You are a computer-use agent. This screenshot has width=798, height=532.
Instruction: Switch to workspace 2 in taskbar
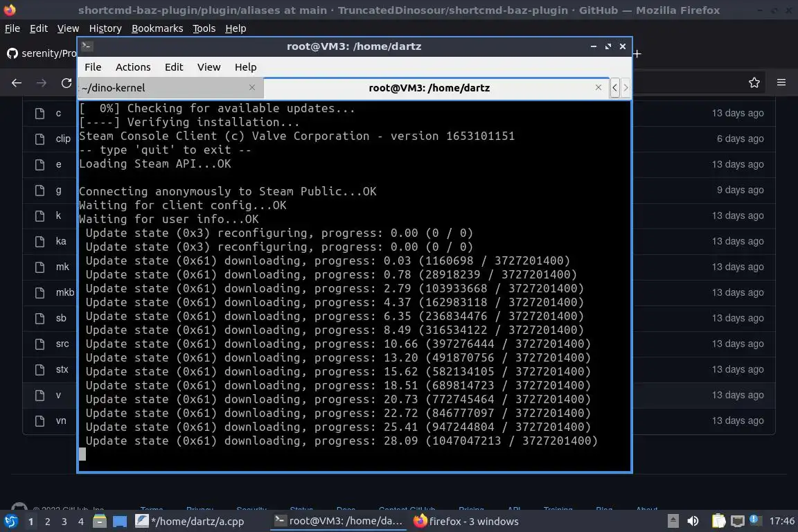tap(47, 522)
